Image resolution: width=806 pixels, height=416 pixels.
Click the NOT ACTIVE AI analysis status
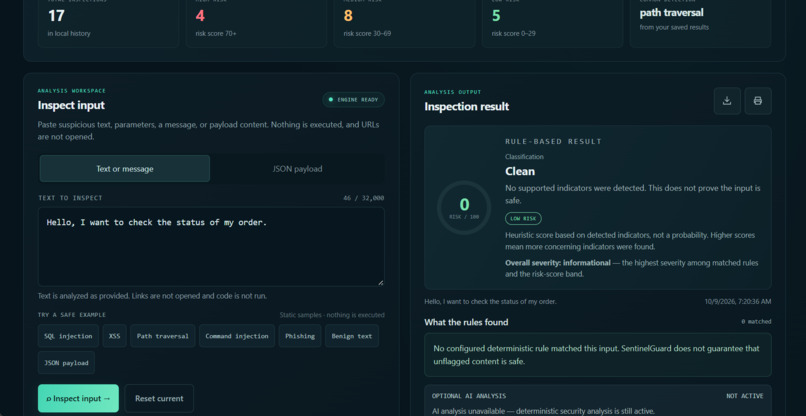(x=744, y=396)
